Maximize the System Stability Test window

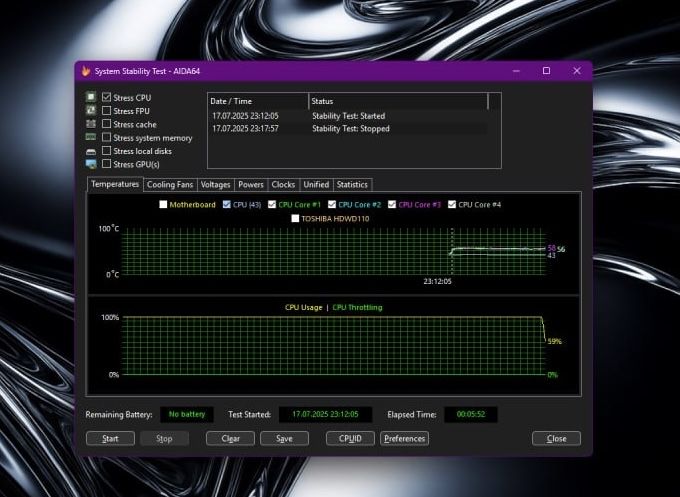point(546,71)
